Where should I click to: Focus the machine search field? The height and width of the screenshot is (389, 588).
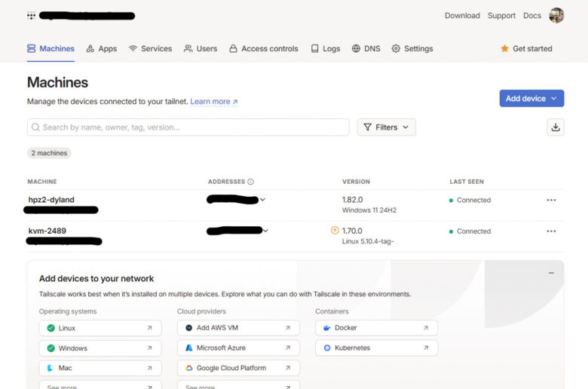188,127
